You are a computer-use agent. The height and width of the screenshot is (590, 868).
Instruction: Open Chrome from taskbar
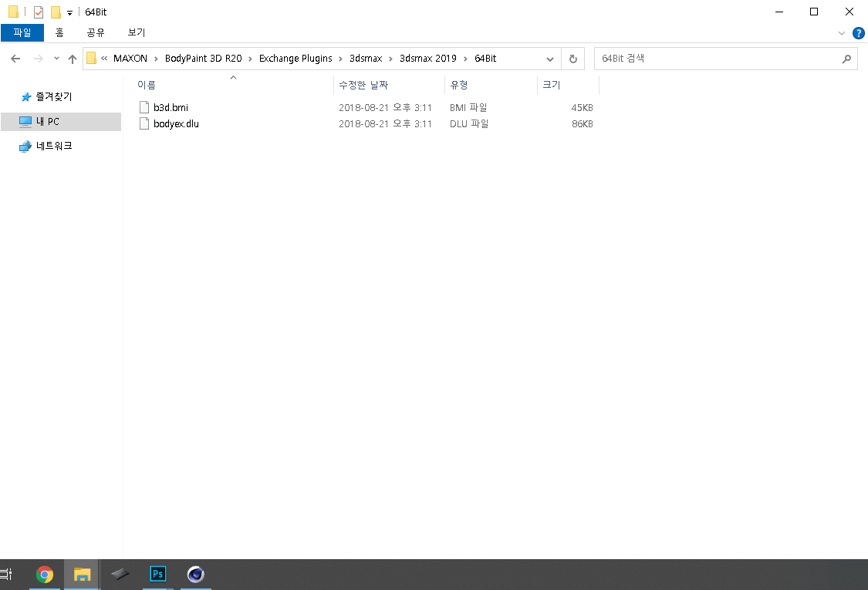pyautogui.click(x=45, y=575)
